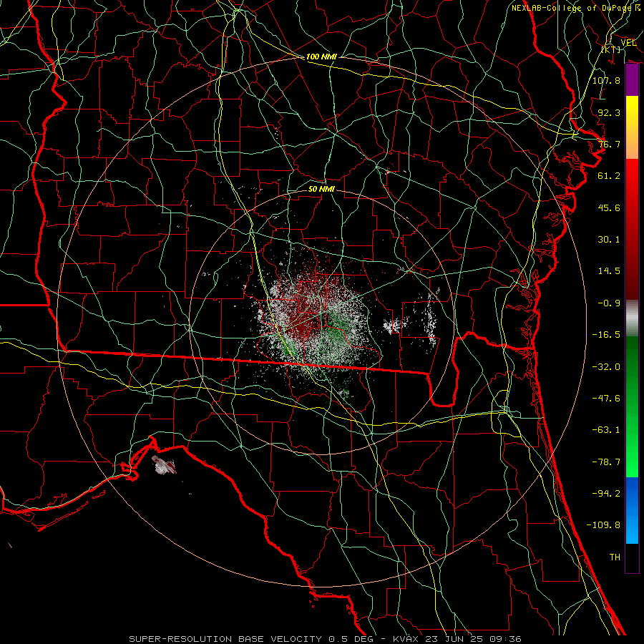Click the radar echo patch over the Gulf coast

pos(165,465)
